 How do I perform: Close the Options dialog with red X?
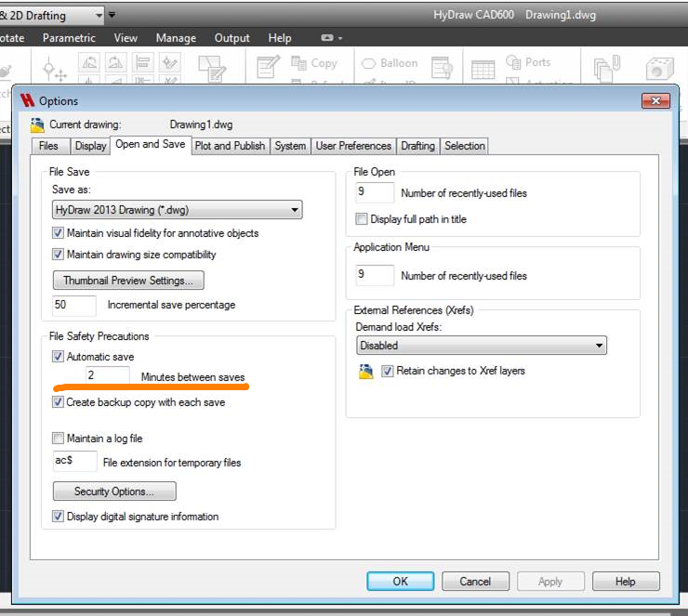[655, 101]
